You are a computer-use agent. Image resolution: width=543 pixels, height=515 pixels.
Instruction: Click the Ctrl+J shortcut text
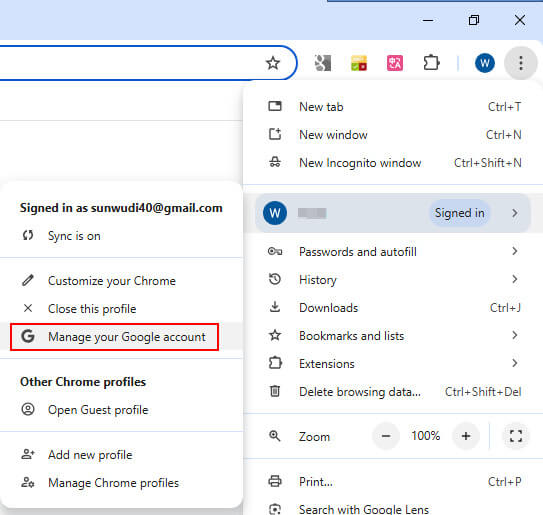point(506,308)
